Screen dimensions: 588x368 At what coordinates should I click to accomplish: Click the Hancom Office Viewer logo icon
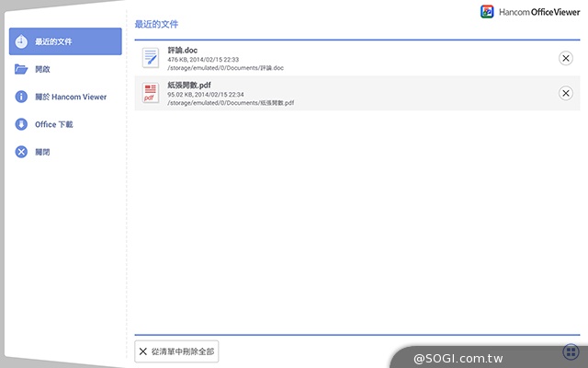487,12
